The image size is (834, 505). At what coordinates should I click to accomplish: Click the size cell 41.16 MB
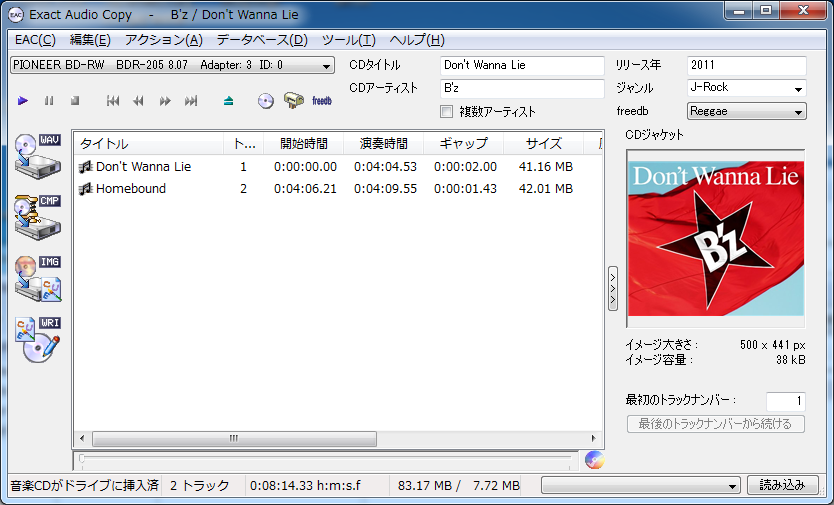pyautogui.click(x=546, y=167)
